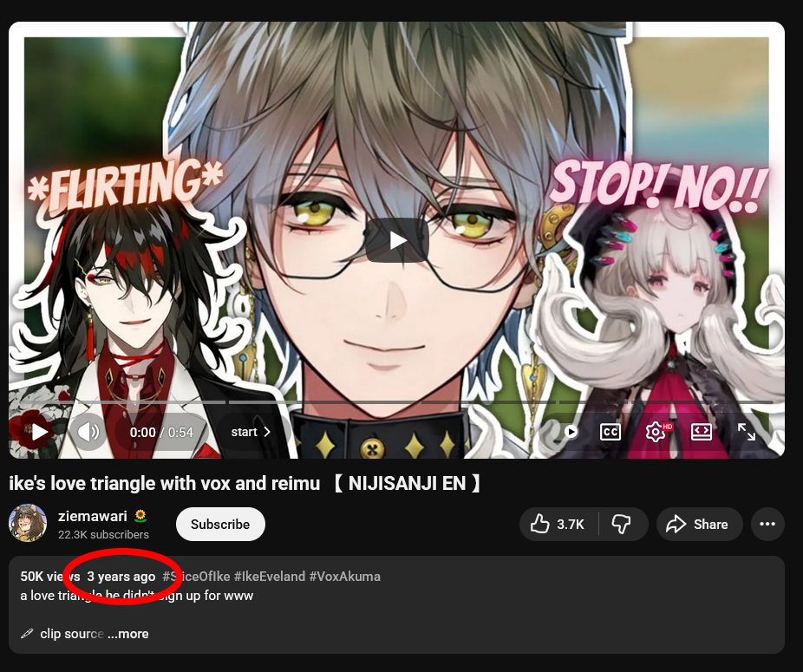Open the #VoxAkuma hashtag
Viewport: 803px width, 672px height.
[344, 577]
